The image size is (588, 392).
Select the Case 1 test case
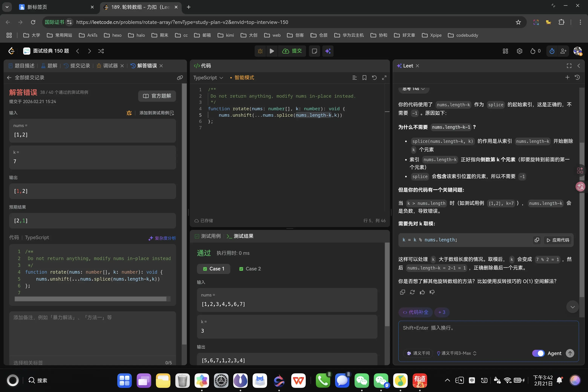[x=214, y=269]
